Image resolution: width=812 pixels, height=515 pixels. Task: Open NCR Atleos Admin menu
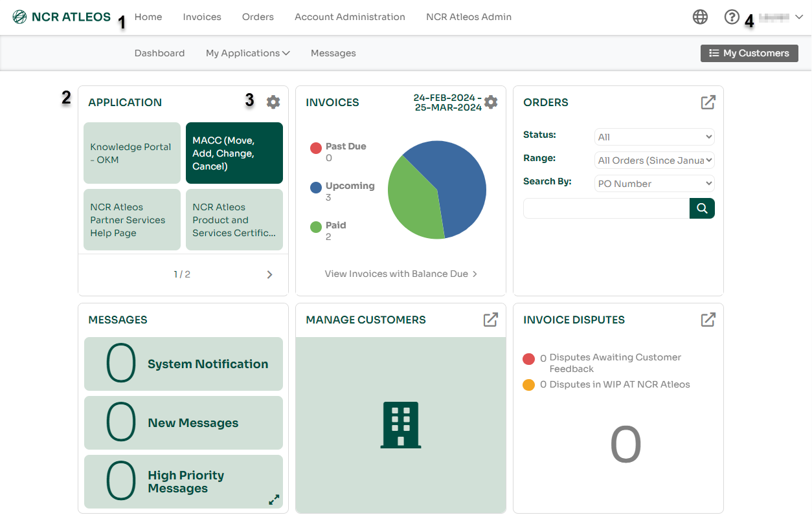pyautogui.click(x=469, y=17)
